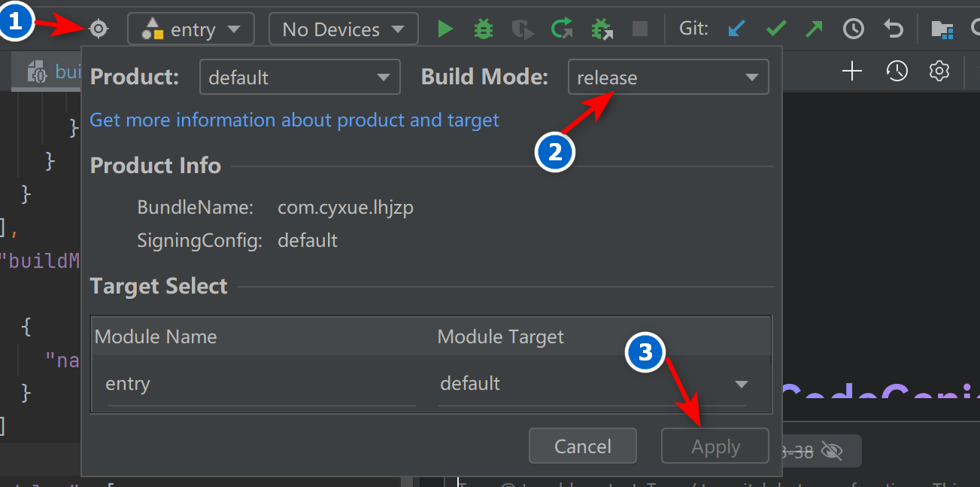Attach debugger to process icon
The width and height of the screenshot is (980, 487).
[601, 29]
